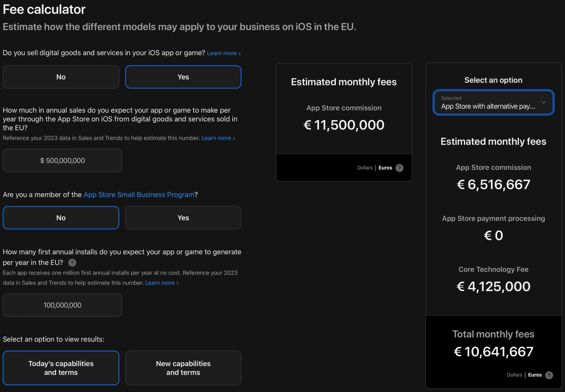Choose Yes for Small Business Program membership
The image size is (565, 392).
tap(183, 218)
